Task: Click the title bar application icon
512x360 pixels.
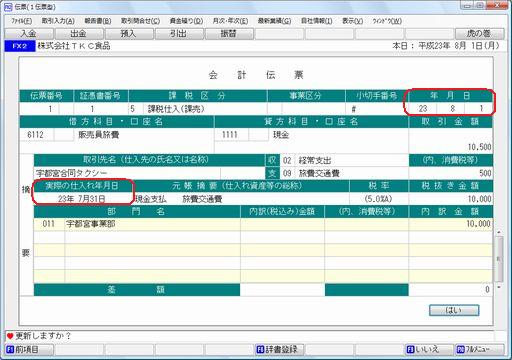Action: coord(8,7)
